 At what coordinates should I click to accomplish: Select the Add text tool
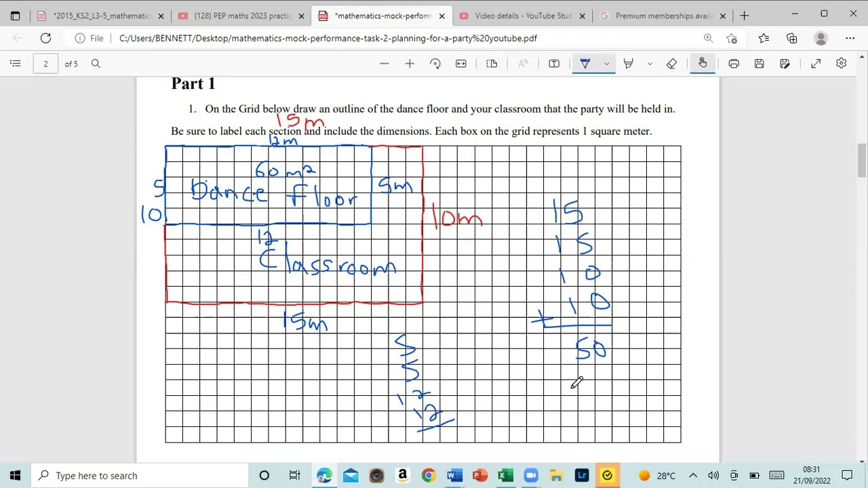pyautogui.click(x=554, y=64)
